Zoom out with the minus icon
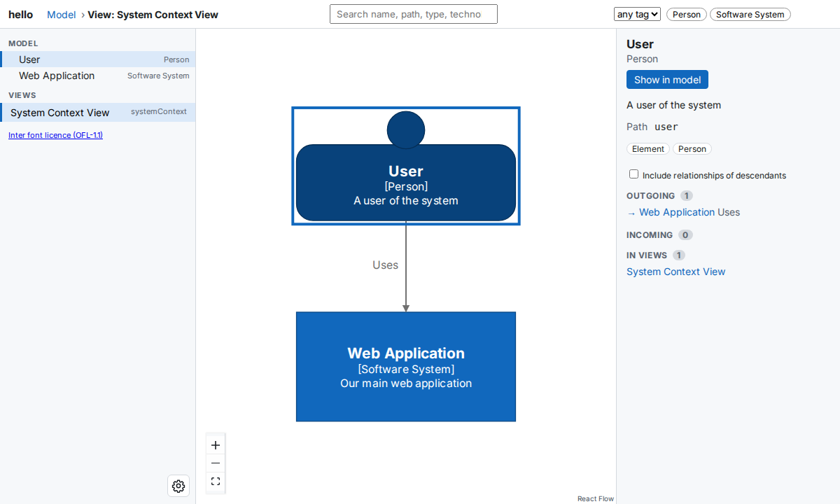Image resolution: width=840 pixels, height=504 pixels. 216,463
